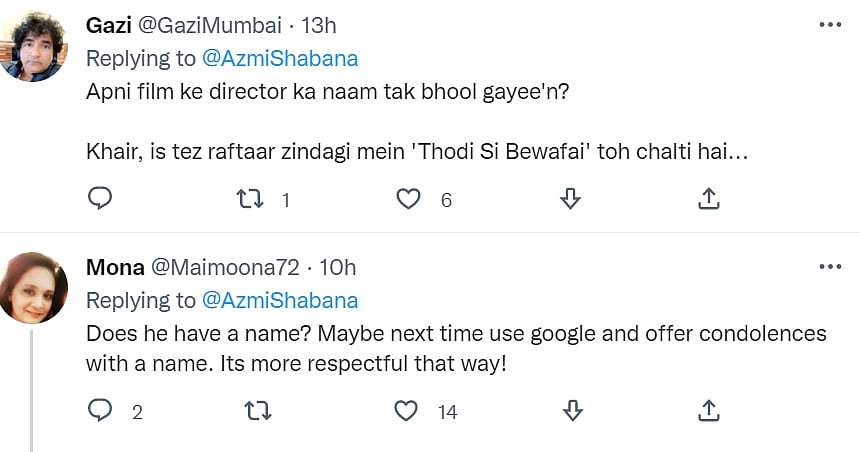
Task: Share Gazi's tweet
Action: (x=709, y=199)
